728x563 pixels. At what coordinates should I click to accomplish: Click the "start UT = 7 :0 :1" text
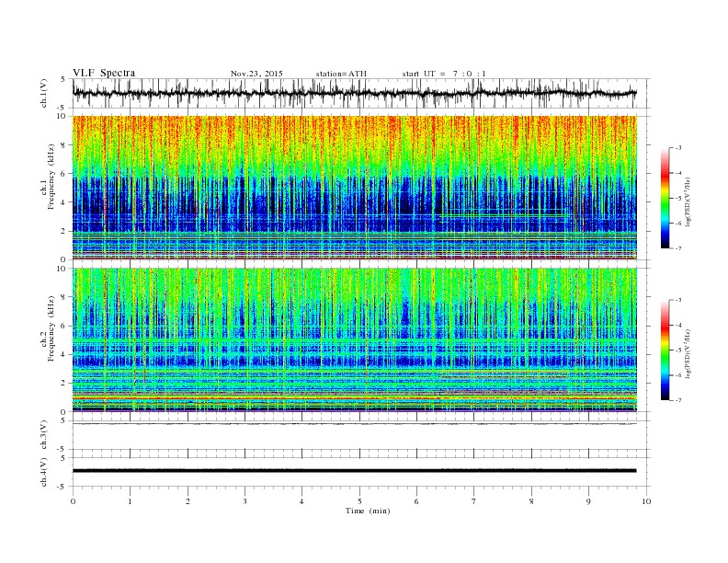coord(444,74)
